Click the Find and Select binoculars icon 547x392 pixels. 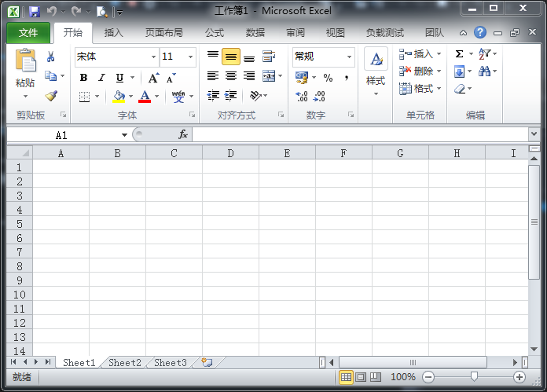[484, 71]
